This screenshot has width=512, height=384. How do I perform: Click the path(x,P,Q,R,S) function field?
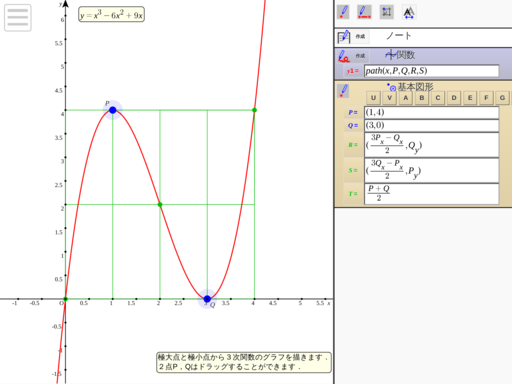[x=432, y=71]
